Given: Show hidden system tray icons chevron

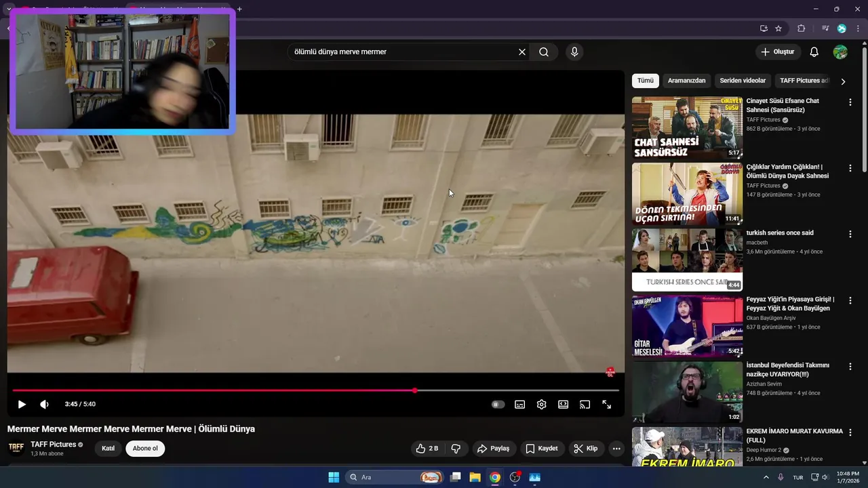Looking at the screenshot, I should tap(766, 477).
